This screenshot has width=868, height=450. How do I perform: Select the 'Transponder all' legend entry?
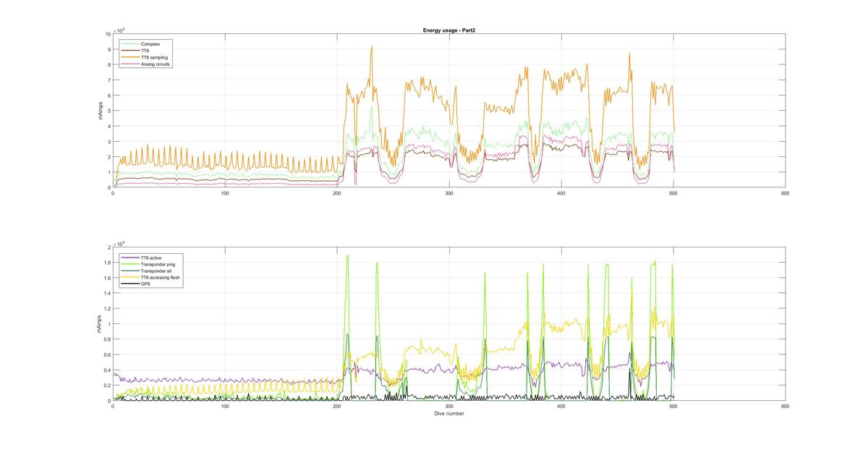146,271
